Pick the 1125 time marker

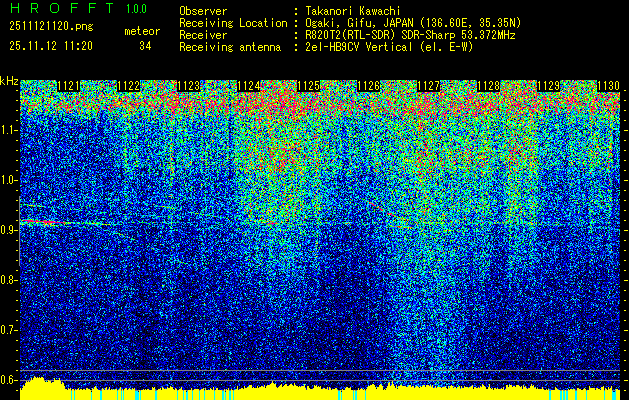tap(309, 87)
